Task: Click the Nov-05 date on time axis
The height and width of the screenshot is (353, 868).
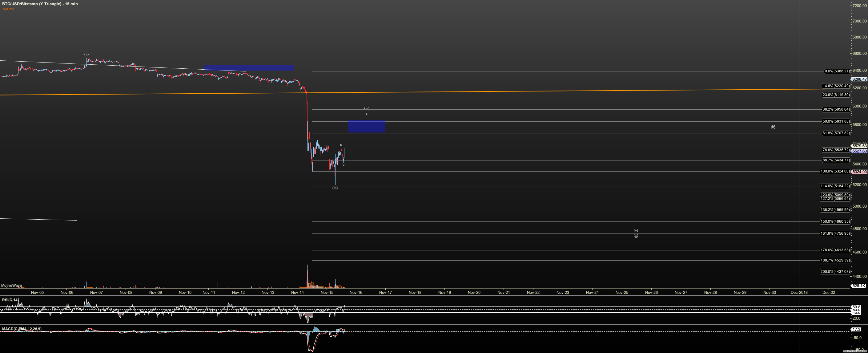Action: [x=38, y=293]
